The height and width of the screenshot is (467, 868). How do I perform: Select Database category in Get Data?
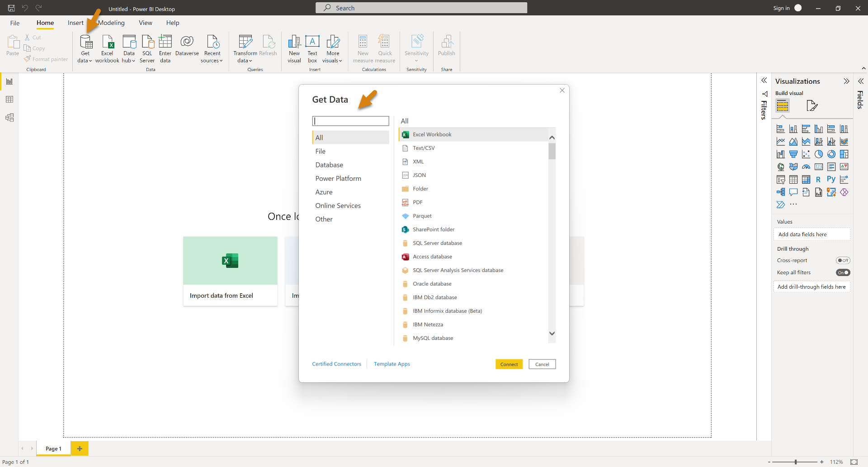point(351,165)
